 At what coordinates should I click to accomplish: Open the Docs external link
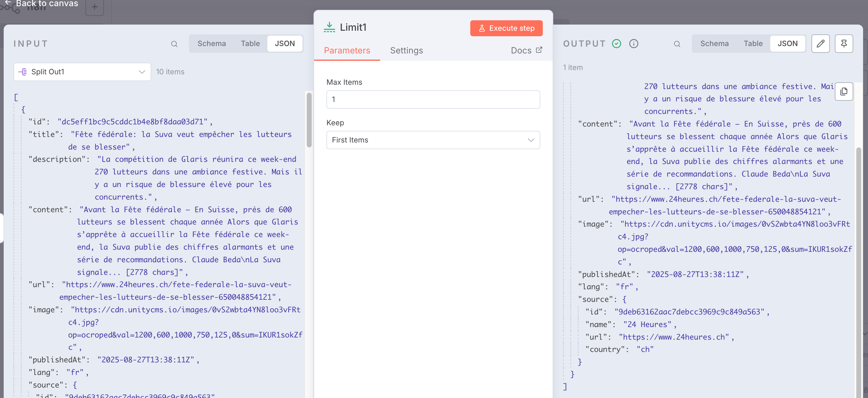click(x=526, y=50)
